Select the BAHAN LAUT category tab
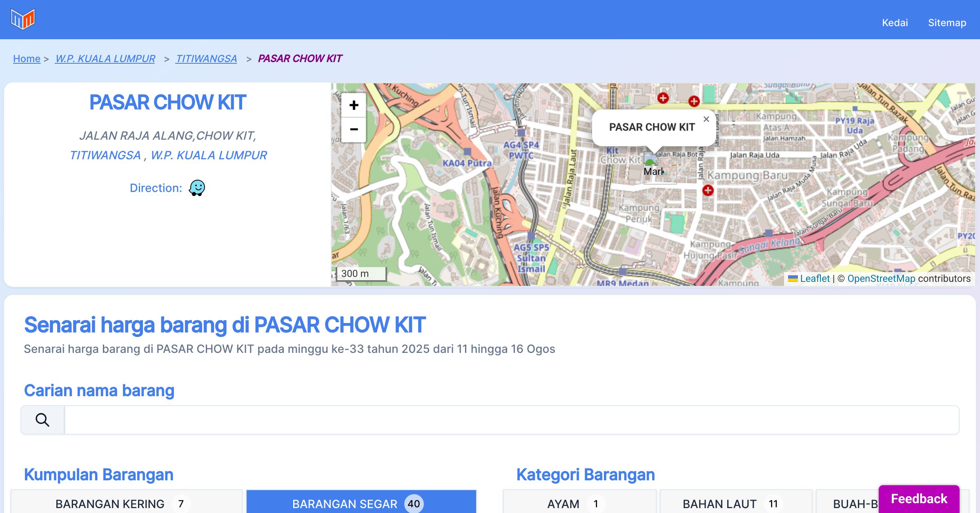980x513 pixels. point(735,503)
